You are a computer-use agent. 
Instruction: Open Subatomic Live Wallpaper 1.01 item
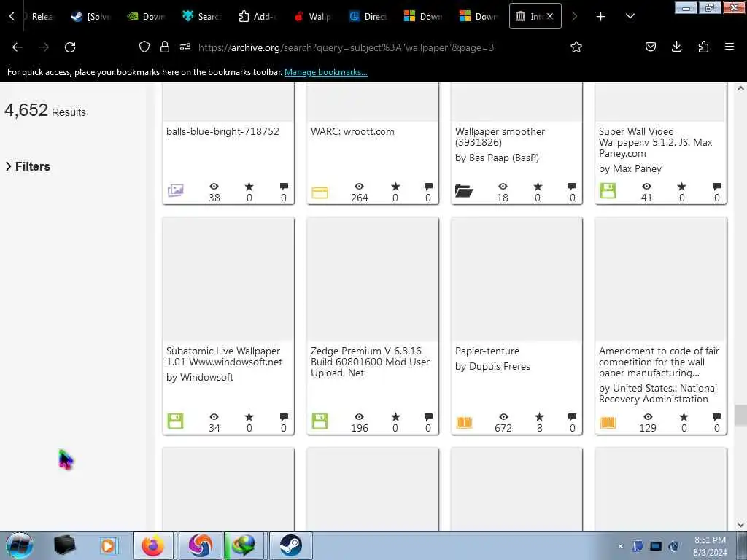(x=224, y=356)
